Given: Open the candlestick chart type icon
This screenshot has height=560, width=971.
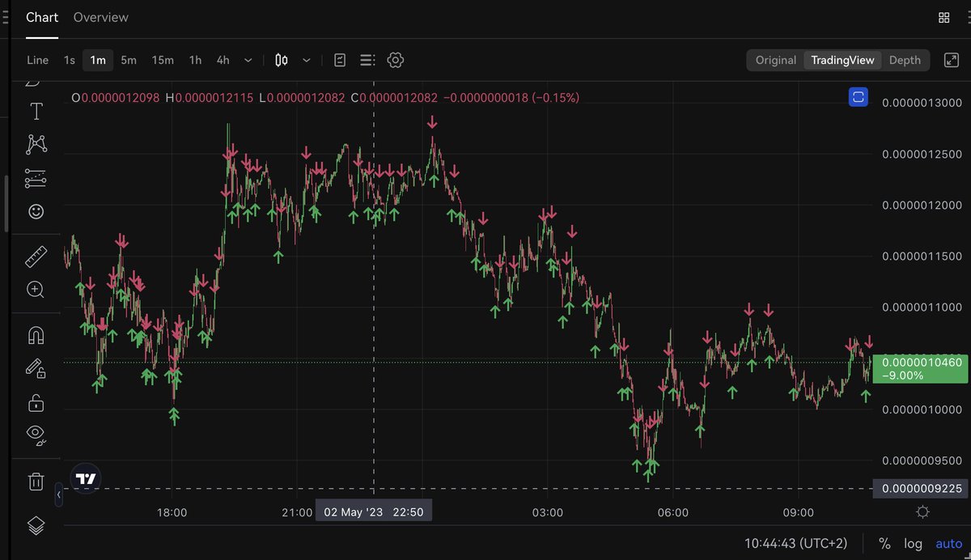Looking at the screenshot, I should [281, 60].
